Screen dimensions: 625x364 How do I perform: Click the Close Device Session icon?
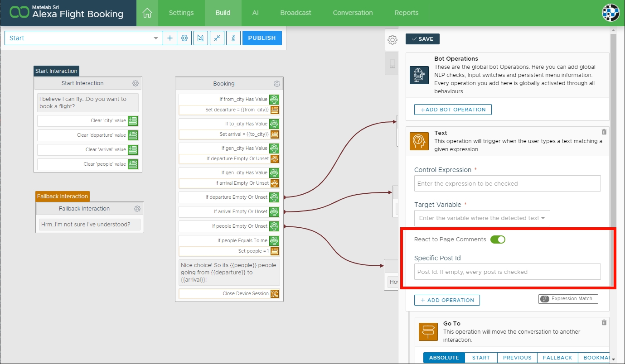click(274, 294)
